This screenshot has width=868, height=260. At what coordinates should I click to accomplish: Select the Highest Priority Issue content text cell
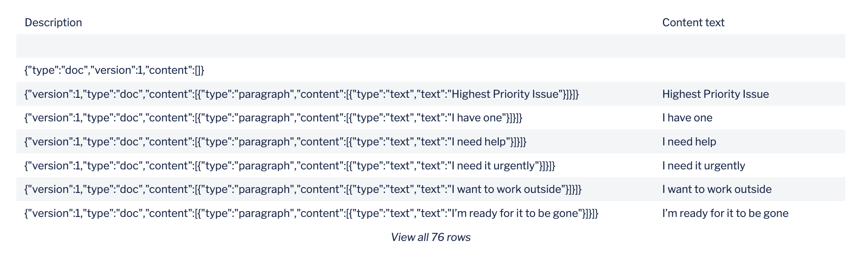[x=715, y=94]
